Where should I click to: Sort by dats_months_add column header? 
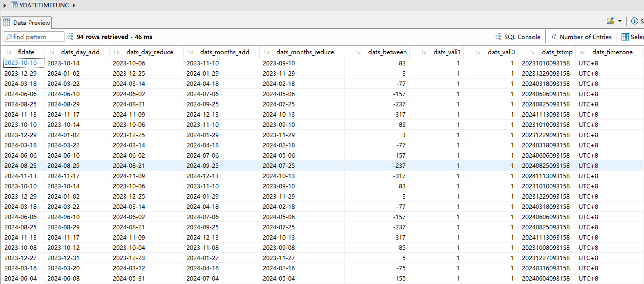point(225,52)
